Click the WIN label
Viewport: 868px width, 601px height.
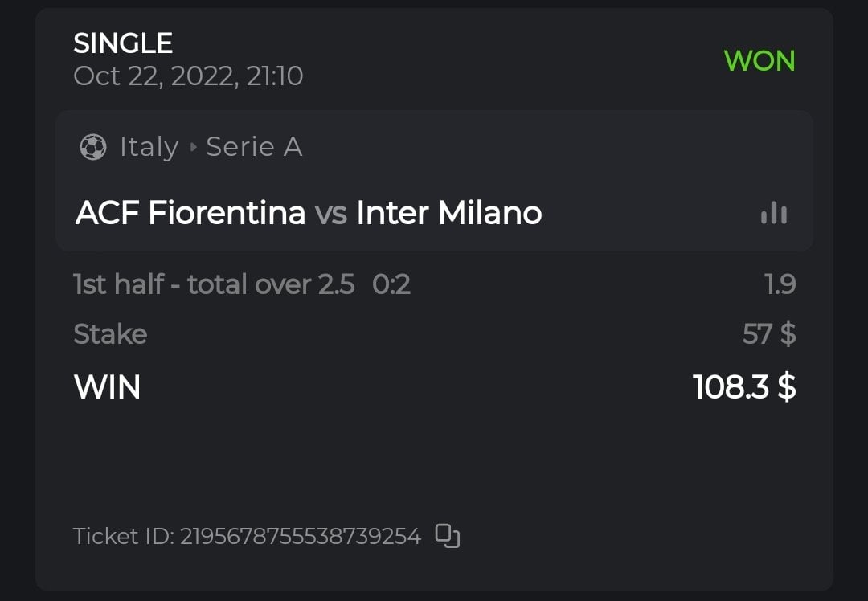(x=107, y=387)
